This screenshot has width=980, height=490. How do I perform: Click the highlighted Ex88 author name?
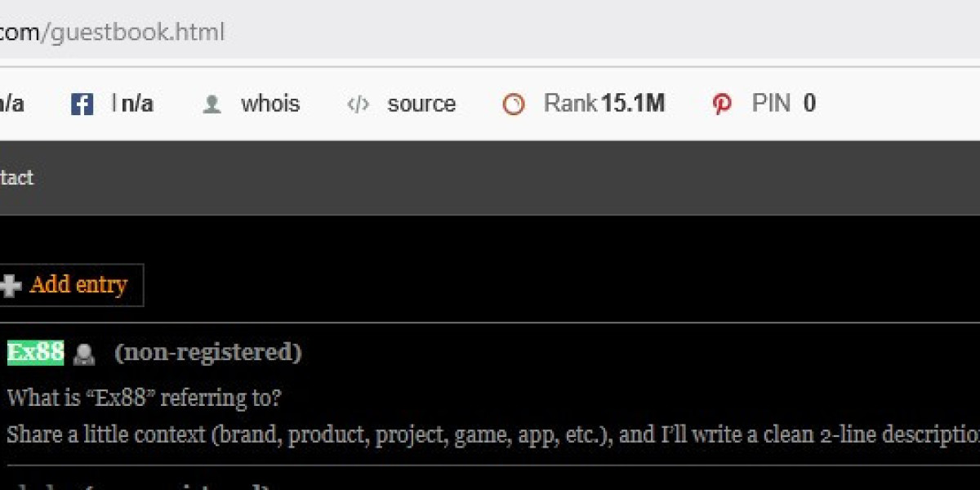click(35, 353)
